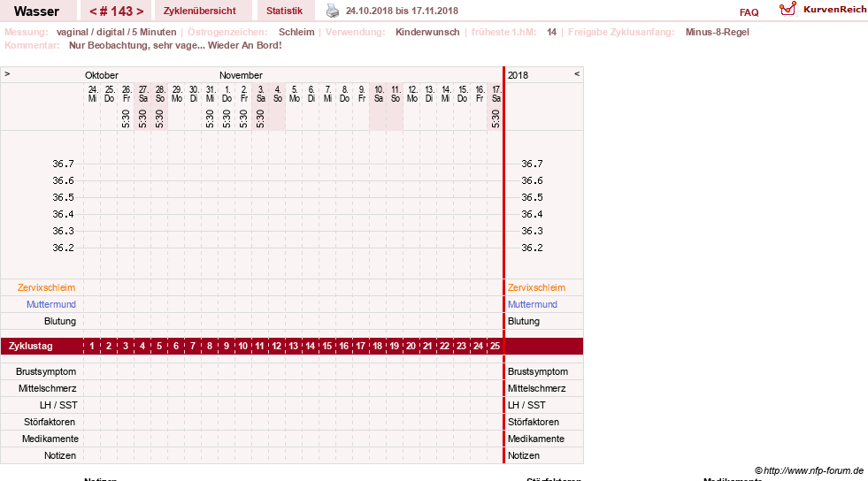The width and height of the screenshot is (868, 481).
Task: Click the right Blutung label
Action: 524,321
